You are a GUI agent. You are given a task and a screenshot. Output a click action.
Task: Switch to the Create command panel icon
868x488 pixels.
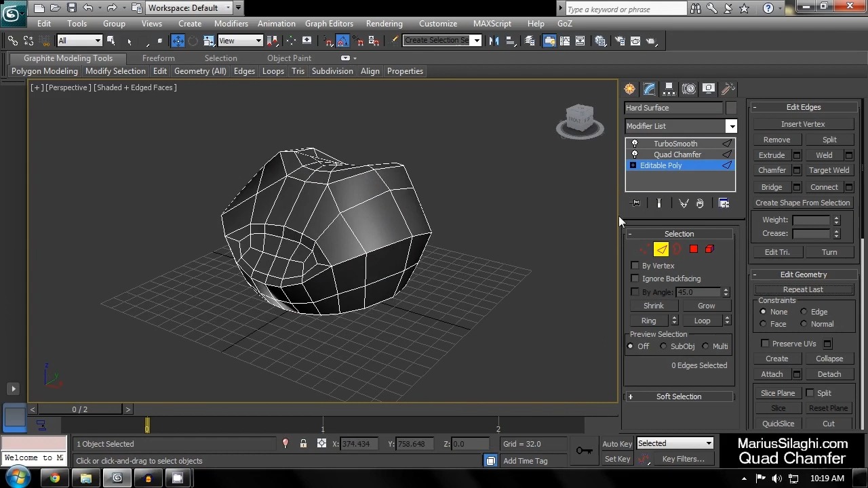(629, 88)
